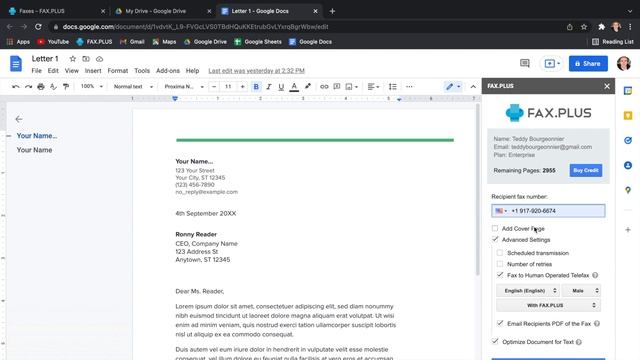This screenshot has width=640, height=360.
Task: Click help icon beside Human Operated Telefax
Action: point(595,275)
